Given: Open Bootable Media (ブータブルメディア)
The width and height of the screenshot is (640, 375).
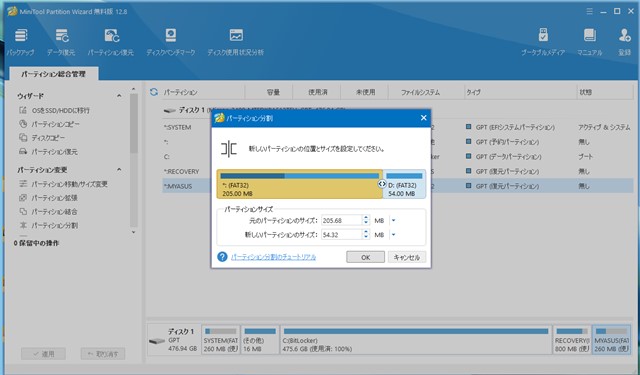Looking at the screenshot, I should click(x=543, y=42).
